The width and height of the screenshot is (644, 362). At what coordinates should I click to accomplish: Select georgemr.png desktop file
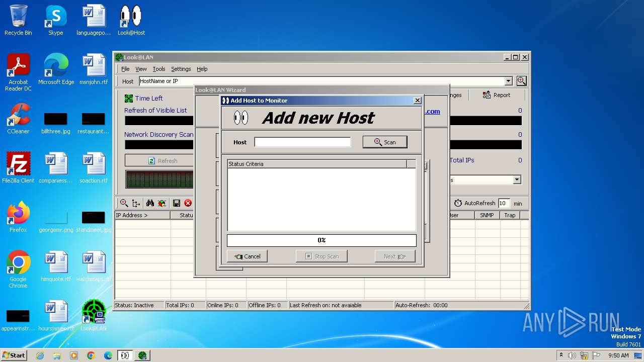click(56, 222)
